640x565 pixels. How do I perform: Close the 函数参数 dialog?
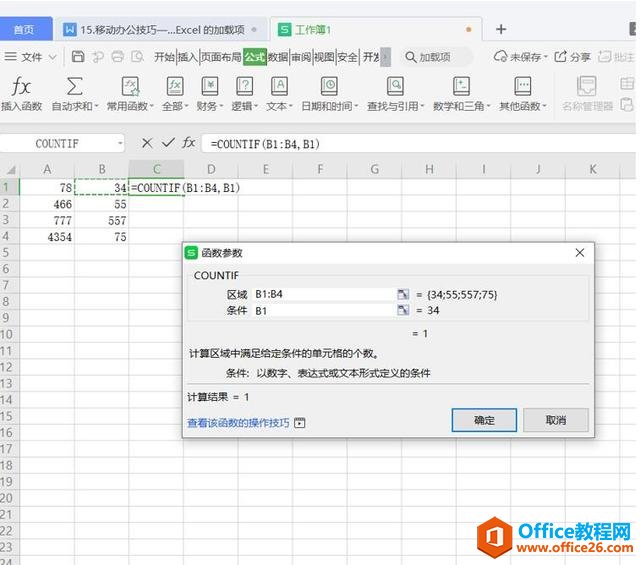tap(580, 253)
